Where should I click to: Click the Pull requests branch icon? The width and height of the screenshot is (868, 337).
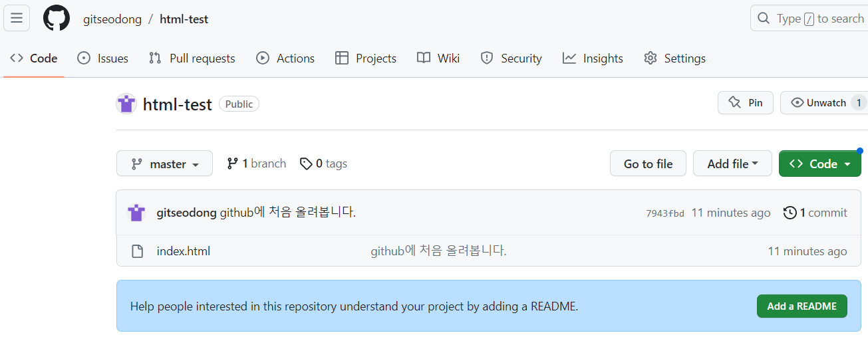155,58
